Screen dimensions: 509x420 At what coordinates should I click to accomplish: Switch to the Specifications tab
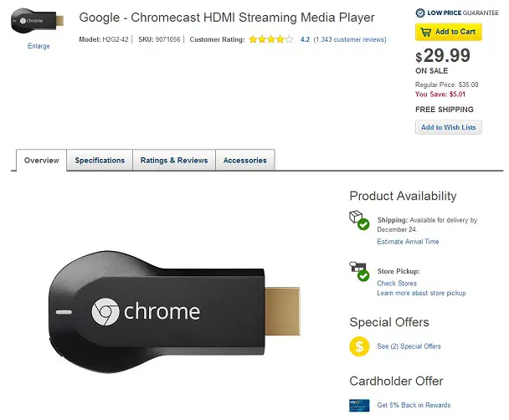(x=100, y=160)
